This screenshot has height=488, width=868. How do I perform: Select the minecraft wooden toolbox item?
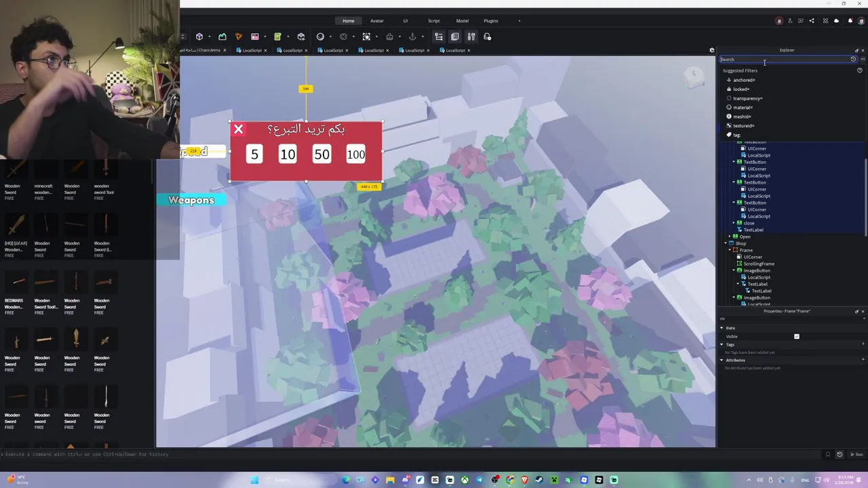(x=45, y=178)
